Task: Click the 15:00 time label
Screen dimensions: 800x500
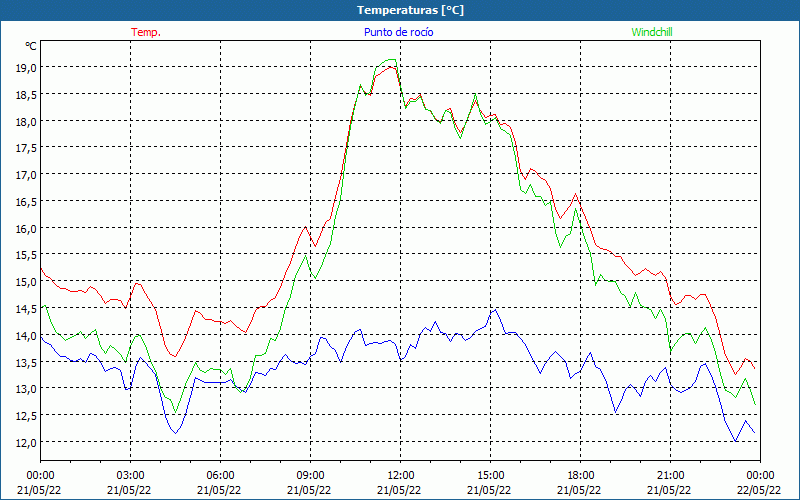Action: (490, 476)
